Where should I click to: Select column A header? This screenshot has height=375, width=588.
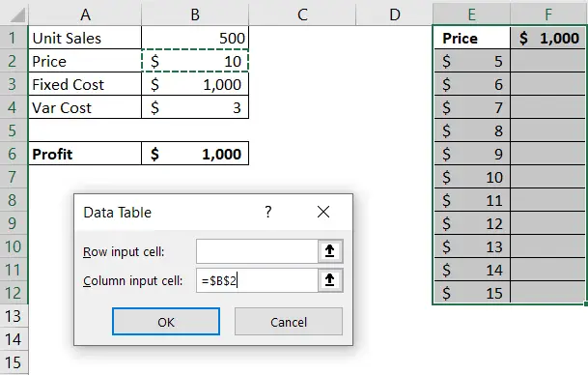pyautogui.click(x=85, y=14)
